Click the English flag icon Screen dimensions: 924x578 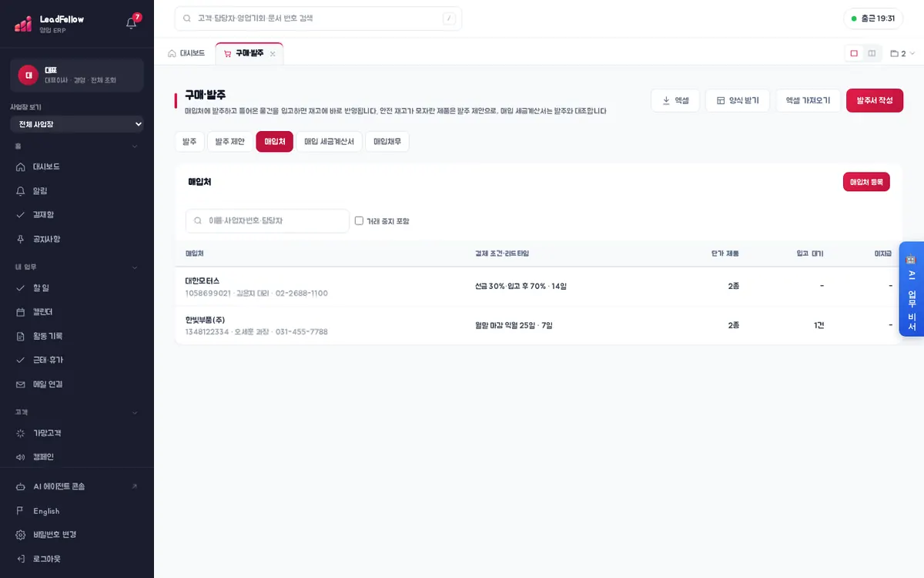(x=21, y=511)
